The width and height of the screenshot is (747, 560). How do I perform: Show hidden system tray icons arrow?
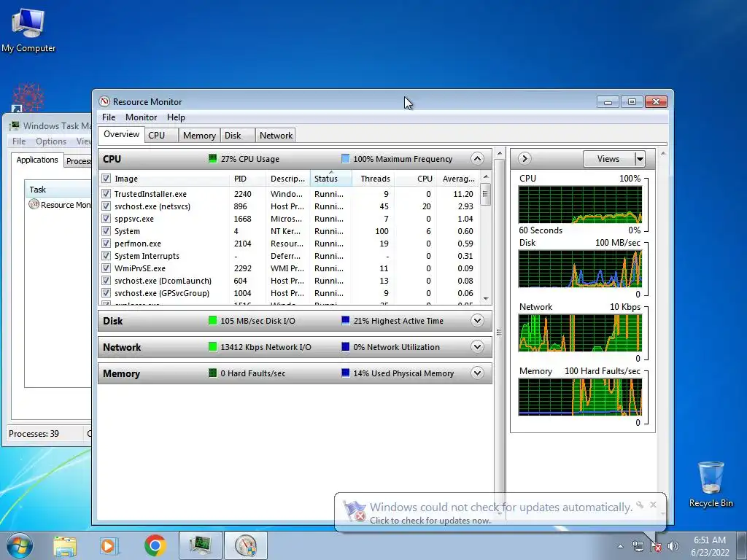[620, 547]
